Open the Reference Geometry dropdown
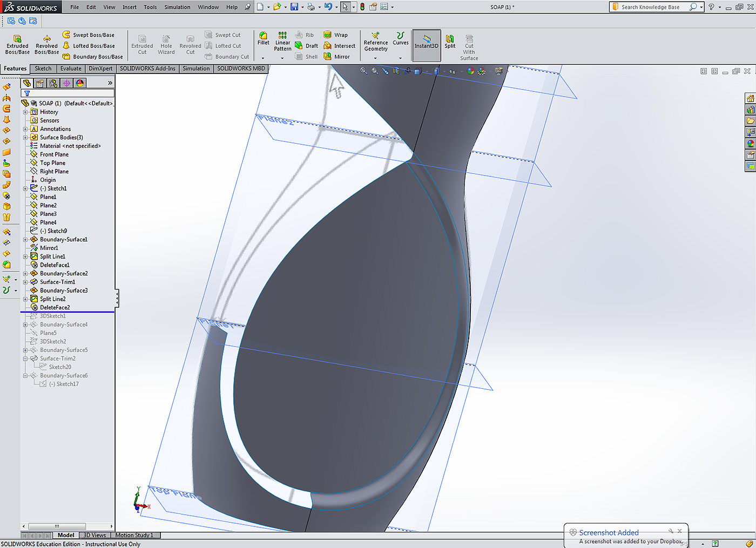 [x=375, y=58]
